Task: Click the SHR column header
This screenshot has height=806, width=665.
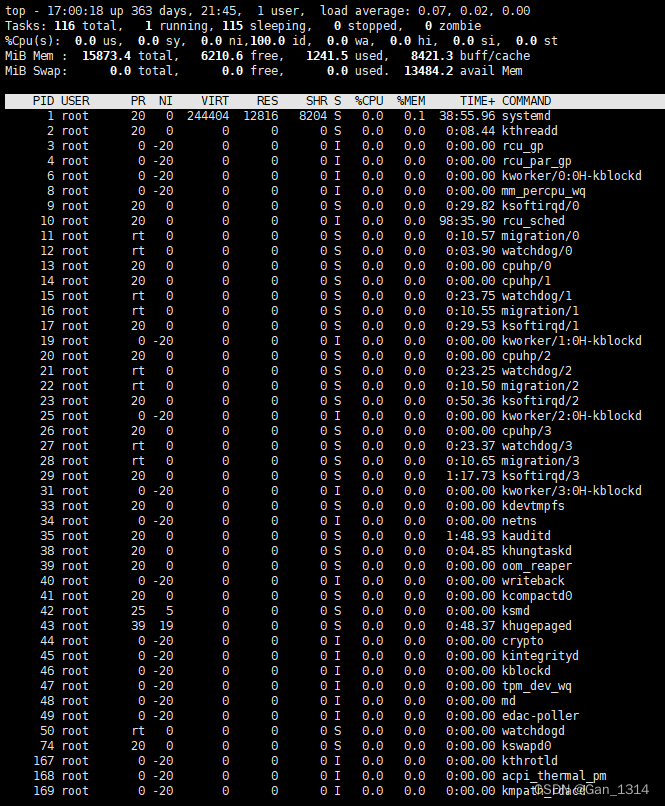Action: tap(317, 101)
